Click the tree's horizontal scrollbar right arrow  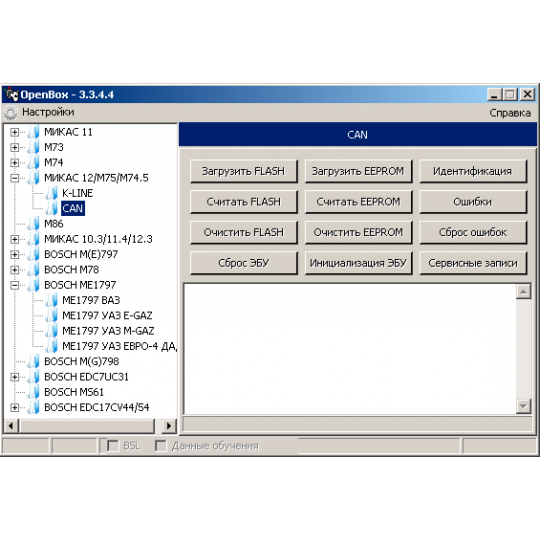pyautogui.click(x=169, y=426)
